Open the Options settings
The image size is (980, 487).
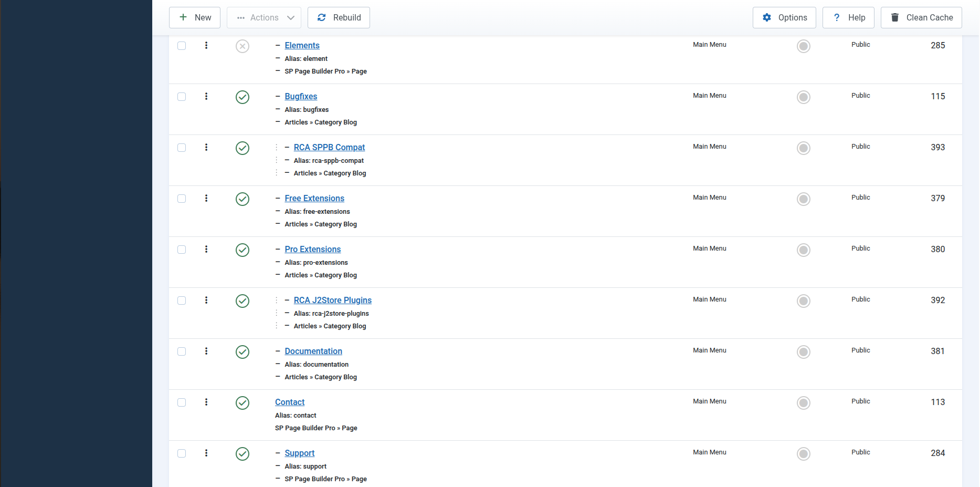(784, 17)
